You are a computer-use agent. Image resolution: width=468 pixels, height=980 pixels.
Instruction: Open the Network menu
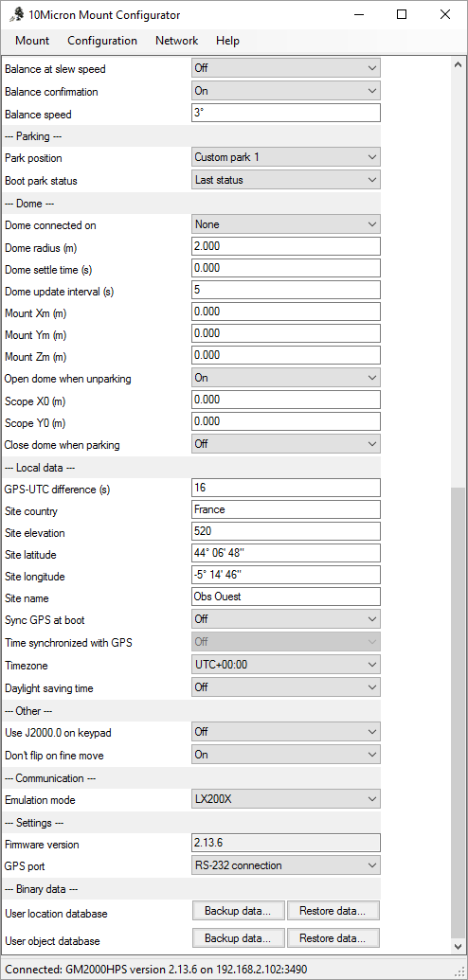176,41
